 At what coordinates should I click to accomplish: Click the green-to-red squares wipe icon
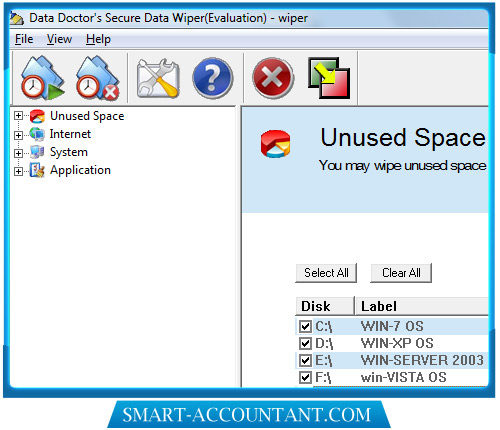[329, 78]
